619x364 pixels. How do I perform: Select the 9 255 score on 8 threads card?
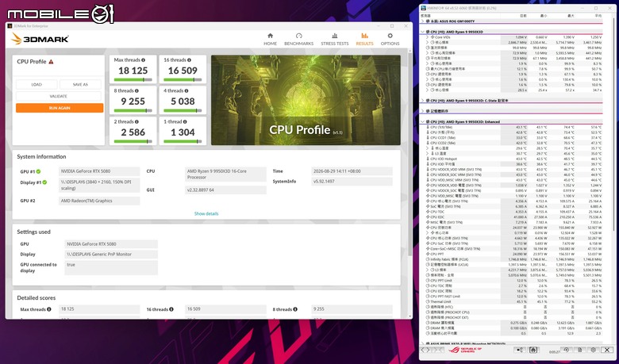click(x=133, y=102)
